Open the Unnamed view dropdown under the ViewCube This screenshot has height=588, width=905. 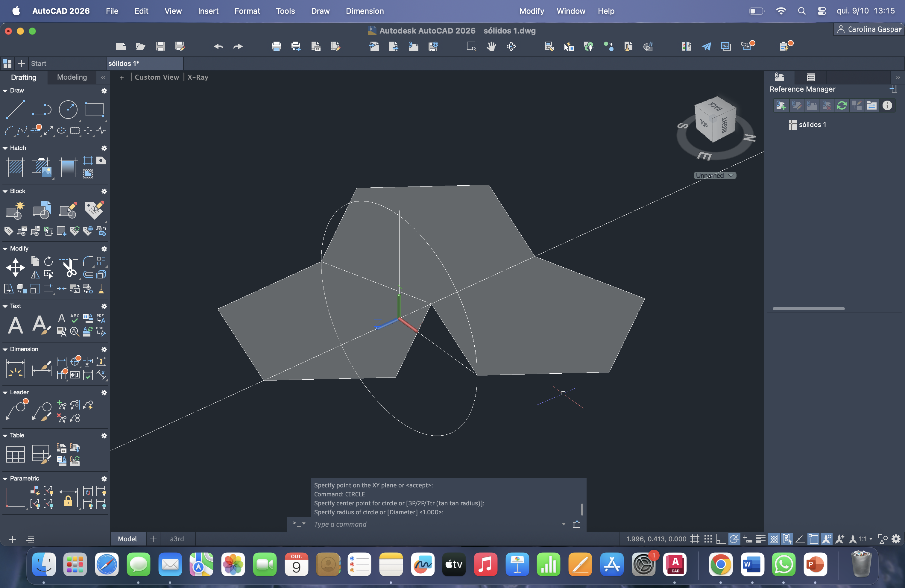tap(714, 175)
